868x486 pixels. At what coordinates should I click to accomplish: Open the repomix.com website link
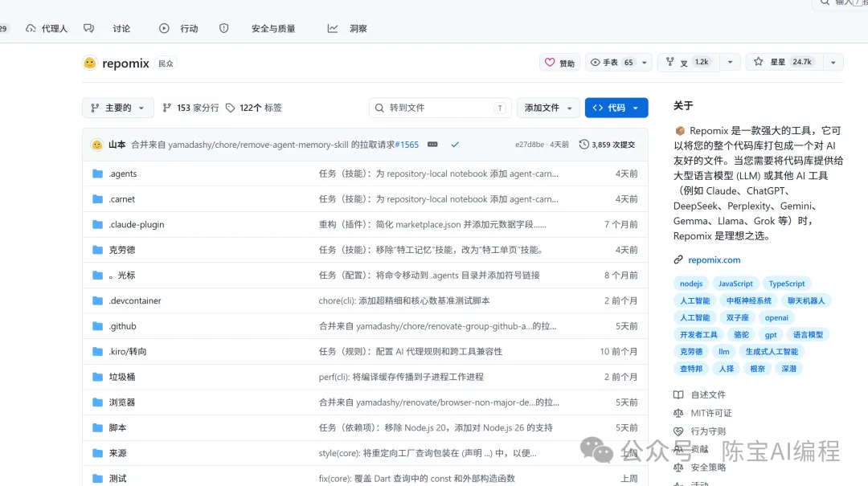(714, 259)
